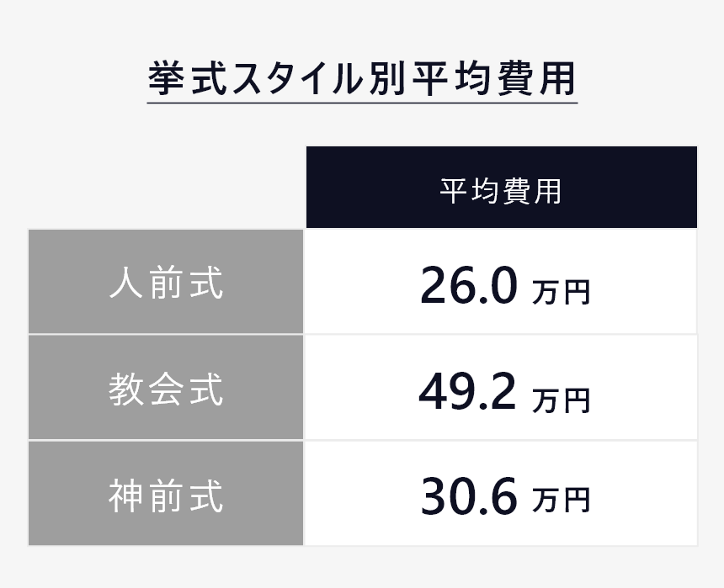724x588 pixels.
Task: Select the 教会式 row label
Action: [x=166, y=387]
